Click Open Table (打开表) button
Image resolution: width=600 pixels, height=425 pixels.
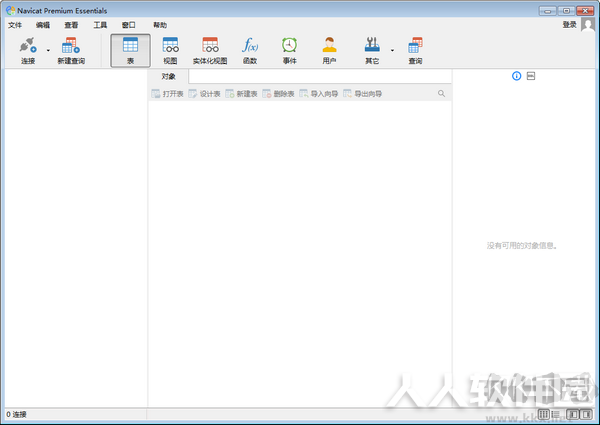pos(168,94)
